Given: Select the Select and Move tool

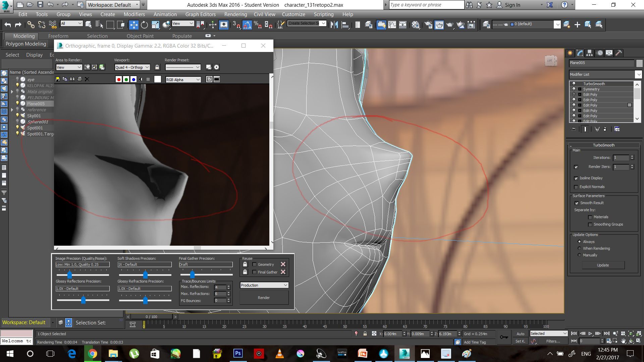Looking at the screenshot, I should 133,24.
